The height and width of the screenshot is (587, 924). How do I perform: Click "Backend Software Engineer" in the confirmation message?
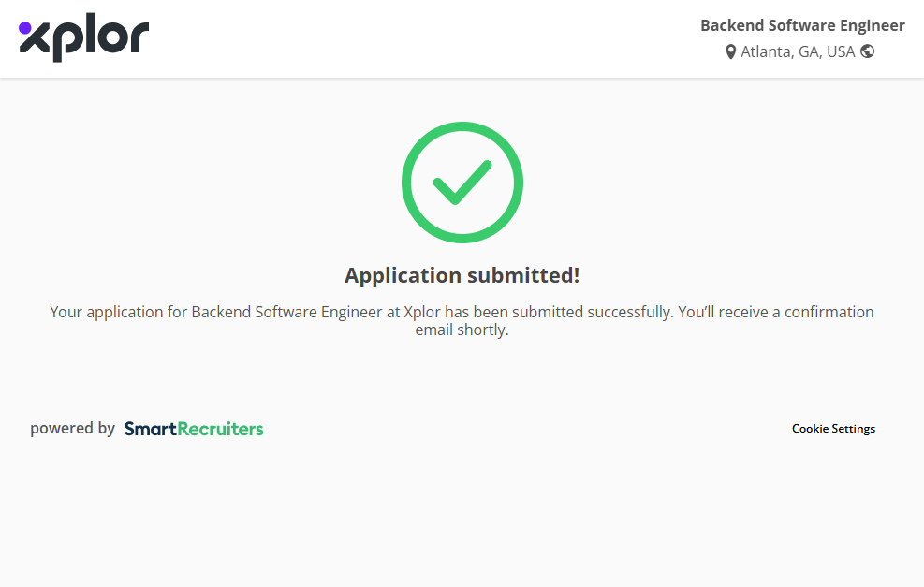(x=286, y=312)
